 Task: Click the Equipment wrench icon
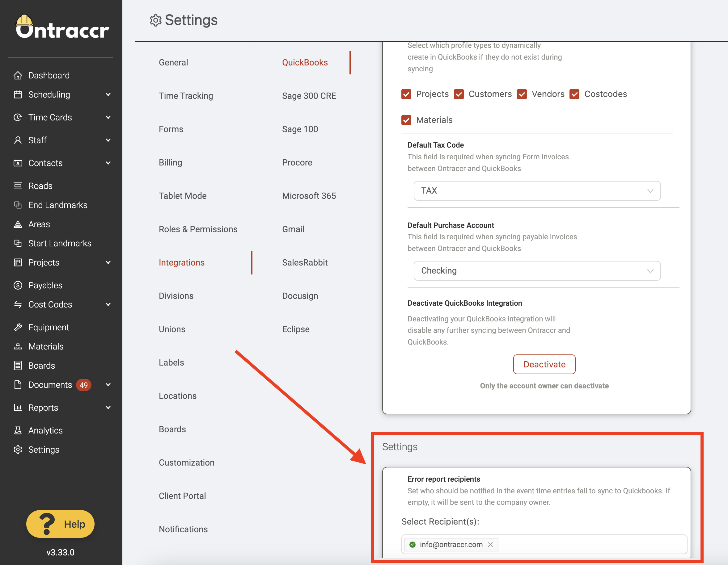[x=18, y=327]
